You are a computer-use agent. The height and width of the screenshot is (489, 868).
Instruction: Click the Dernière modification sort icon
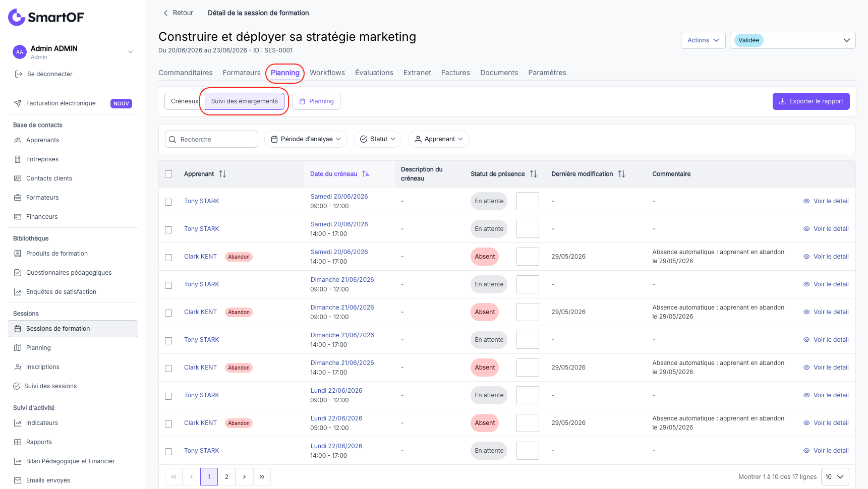pos(622,174)
